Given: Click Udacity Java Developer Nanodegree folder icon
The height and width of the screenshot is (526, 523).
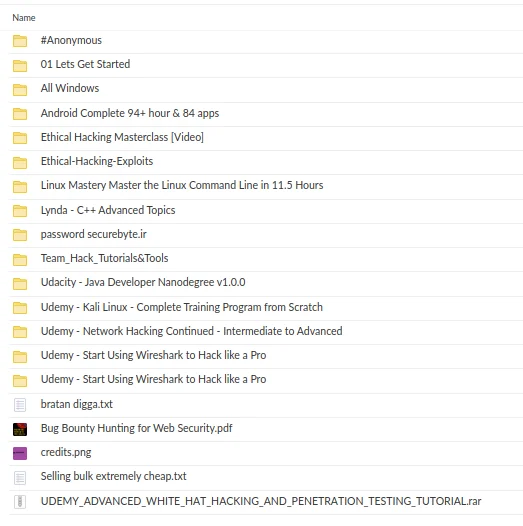Looking at the screenshot, I should coord(20,284).
